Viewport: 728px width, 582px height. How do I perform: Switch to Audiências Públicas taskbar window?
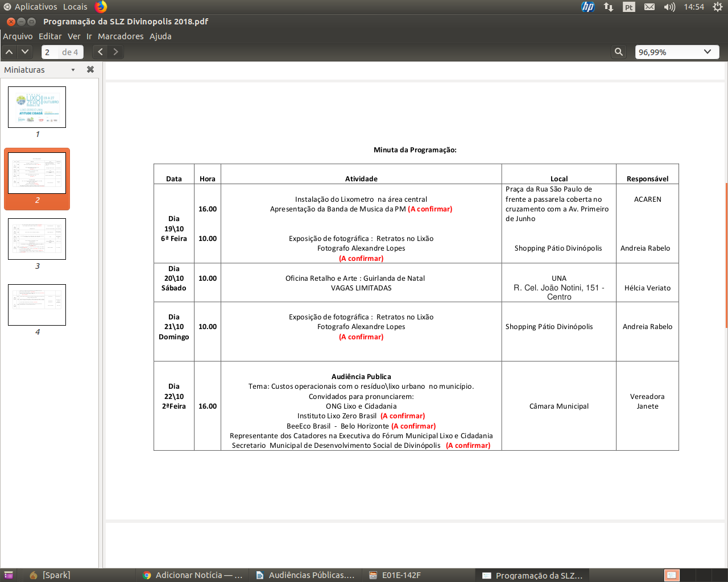click(305, 575)
